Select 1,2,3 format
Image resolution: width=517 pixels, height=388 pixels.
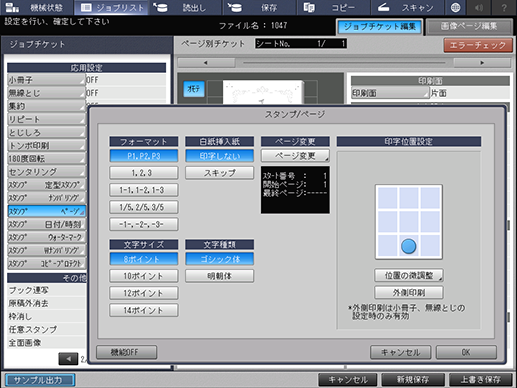[144, 173]
